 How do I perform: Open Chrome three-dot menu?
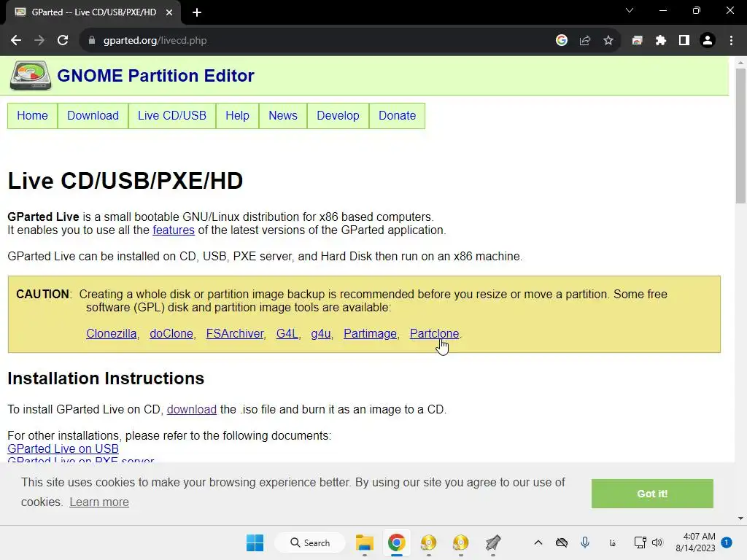pos(731,41)
